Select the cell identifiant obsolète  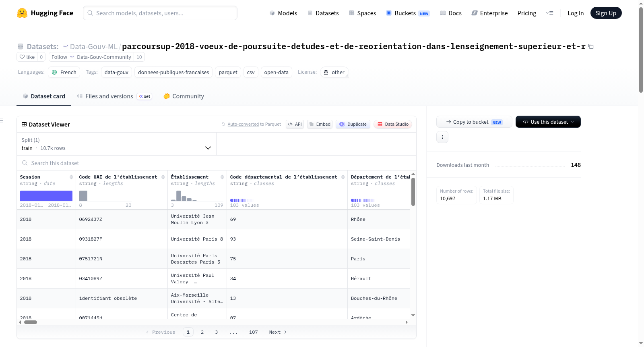[x=122, y=298]
